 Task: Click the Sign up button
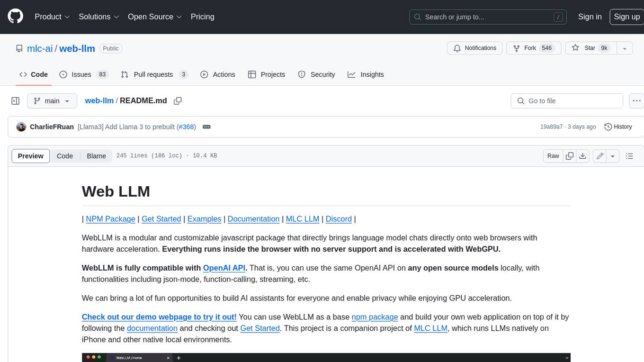(627, 17)
